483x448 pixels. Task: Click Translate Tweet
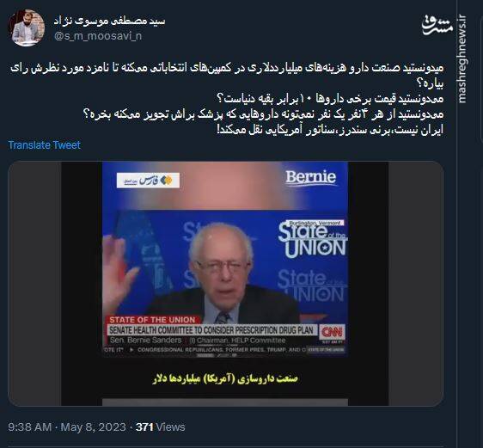tap(45, 145)
